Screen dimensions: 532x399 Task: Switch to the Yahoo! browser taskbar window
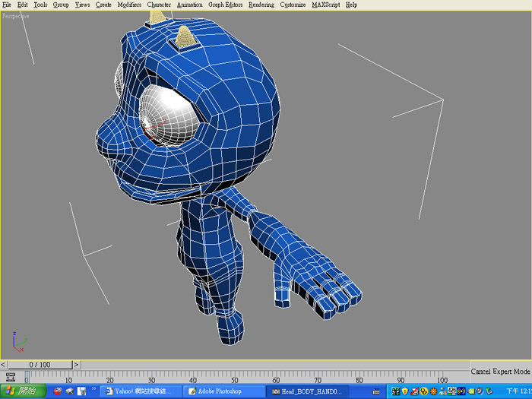(141, 391)
